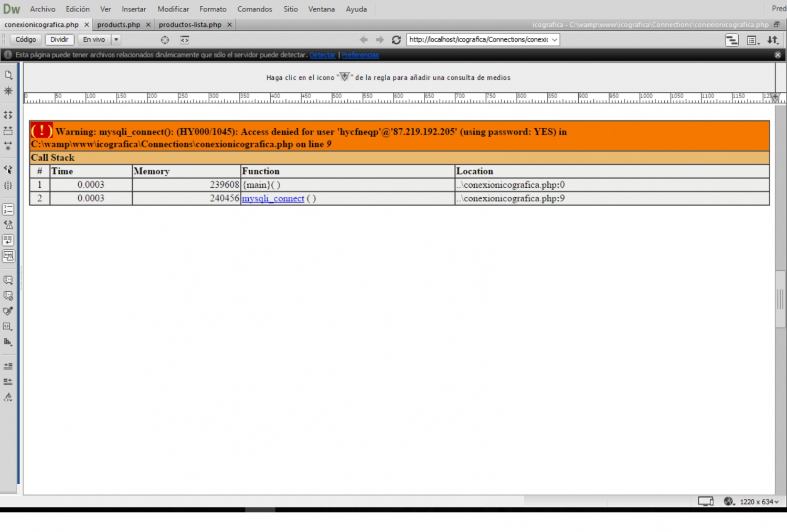Toggle highlight invalid code icon
This screenshot has height=532, width=787.
pos(8,225)
